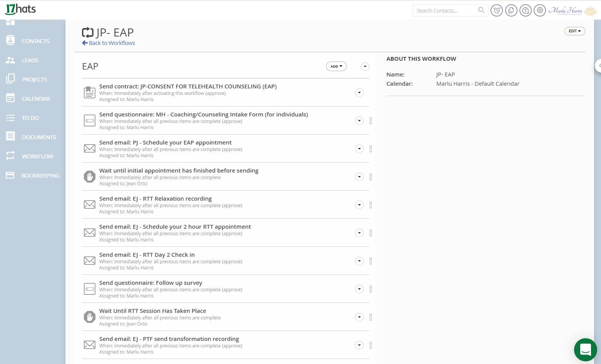Open the EDIT dropdown menu
Image resolution: width=601 pixels, height=364 pixels.
click(x=574, y=31)
